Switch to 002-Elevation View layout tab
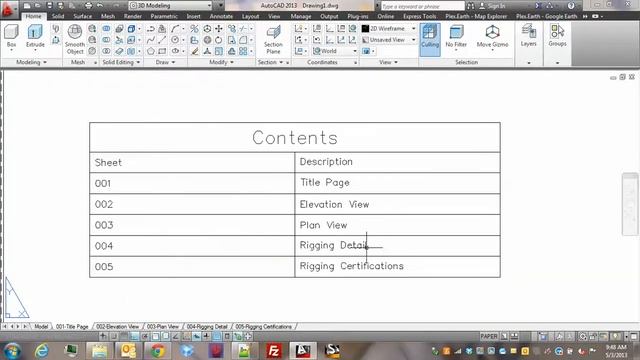This screenshot has height=360, width=640. point(118,327)
